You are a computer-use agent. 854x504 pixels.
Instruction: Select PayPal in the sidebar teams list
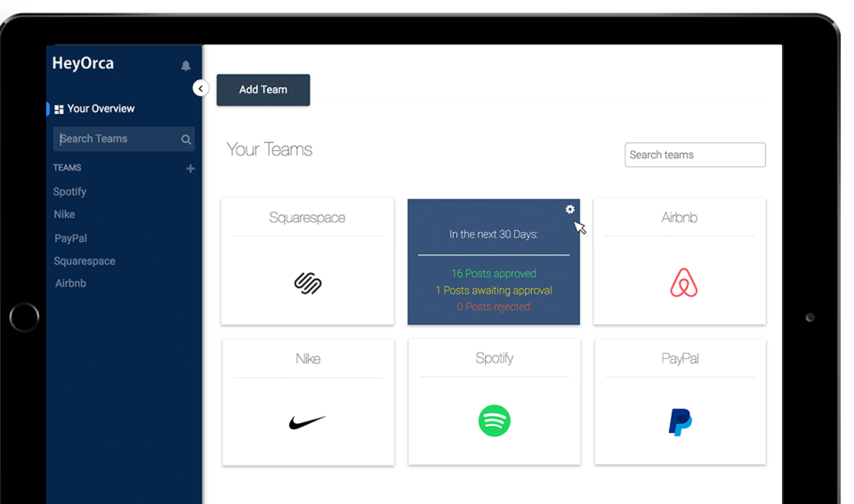[71, 238]
